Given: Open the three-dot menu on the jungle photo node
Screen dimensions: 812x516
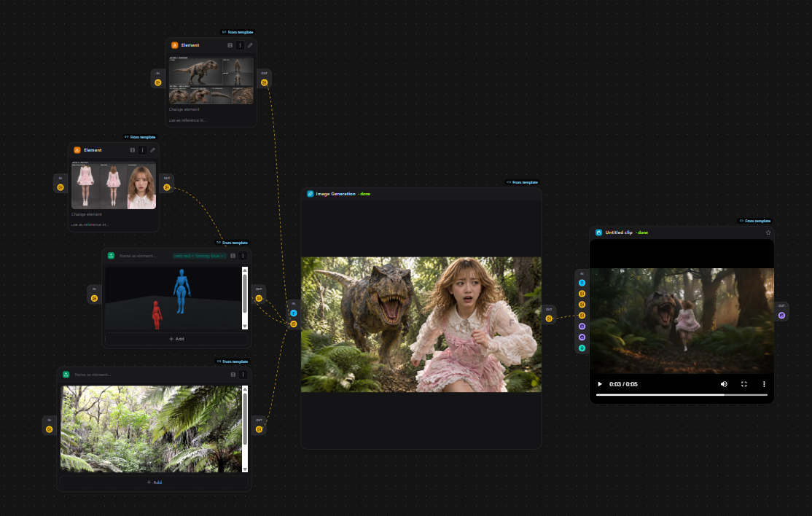Looking at the screenshot, I should [243, 375].
